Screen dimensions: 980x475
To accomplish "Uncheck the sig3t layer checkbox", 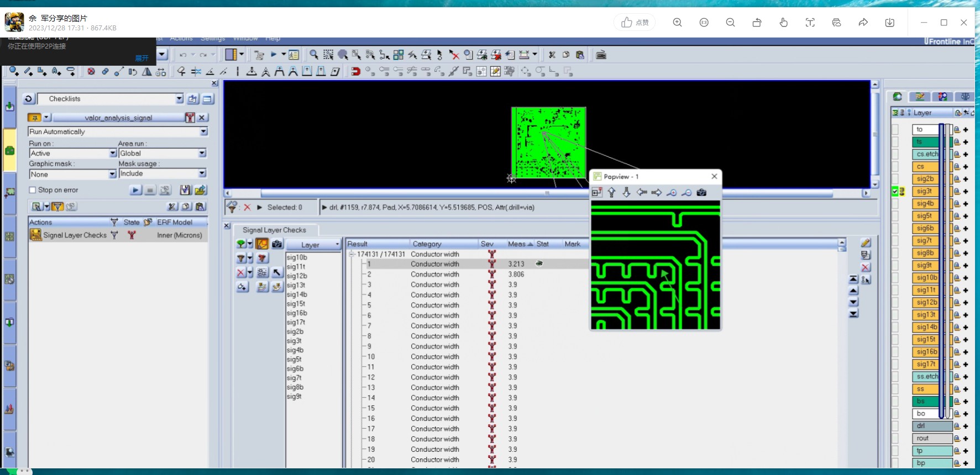I will [895, 192].
